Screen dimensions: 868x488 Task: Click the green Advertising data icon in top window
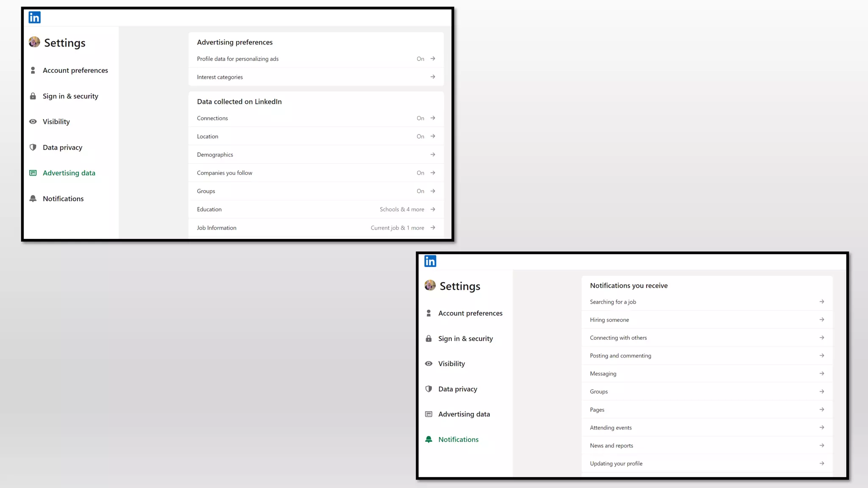(x=33, y=173)
